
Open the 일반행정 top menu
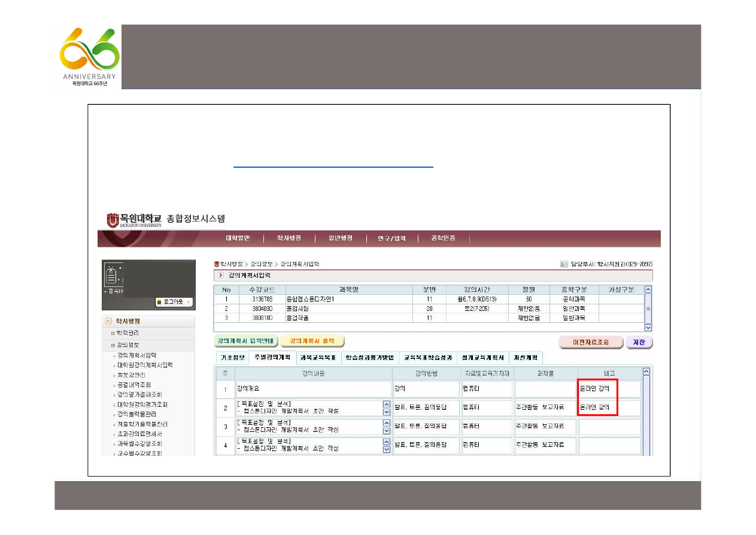tap(340, 238)
